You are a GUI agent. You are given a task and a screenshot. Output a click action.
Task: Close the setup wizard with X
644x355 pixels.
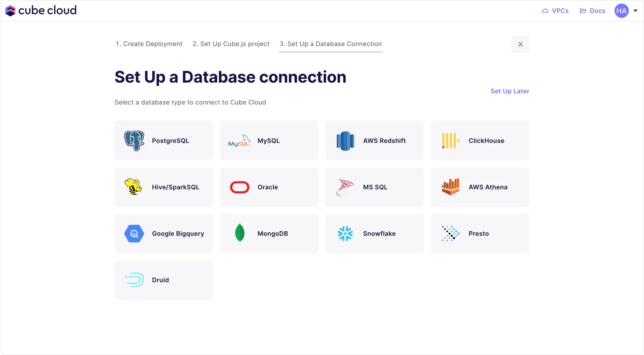(520, 44)
